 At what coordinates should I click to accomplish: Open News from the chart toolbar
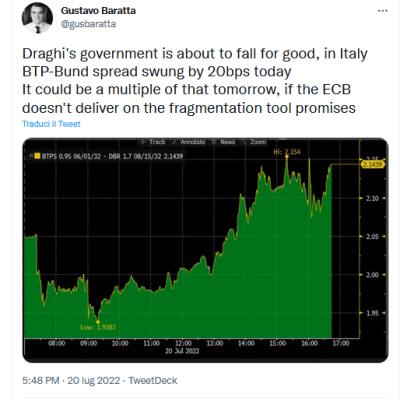click(224, 142)
